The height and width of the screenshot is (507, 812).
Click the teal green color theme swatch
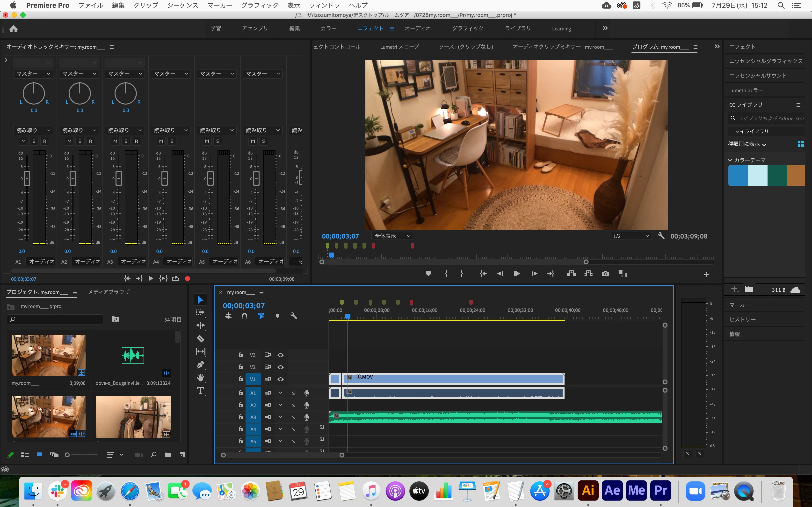[777, 175]
